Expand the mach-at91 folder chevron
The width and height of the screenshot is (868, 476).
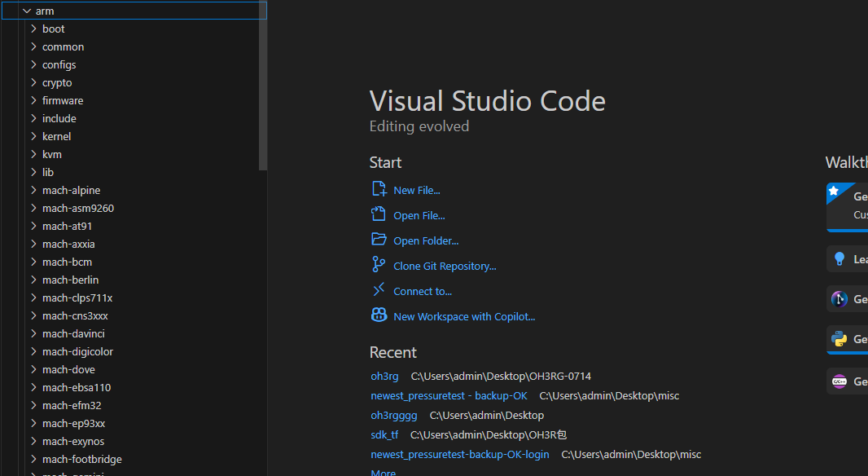tap(33, 226)
